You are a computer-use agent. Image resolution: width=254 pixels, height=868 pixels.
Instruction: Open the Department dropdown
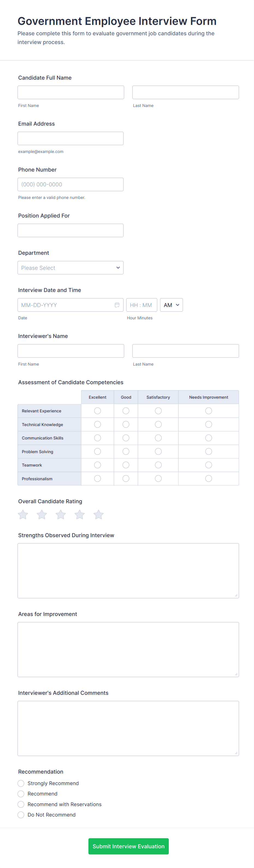click(70, 268)
